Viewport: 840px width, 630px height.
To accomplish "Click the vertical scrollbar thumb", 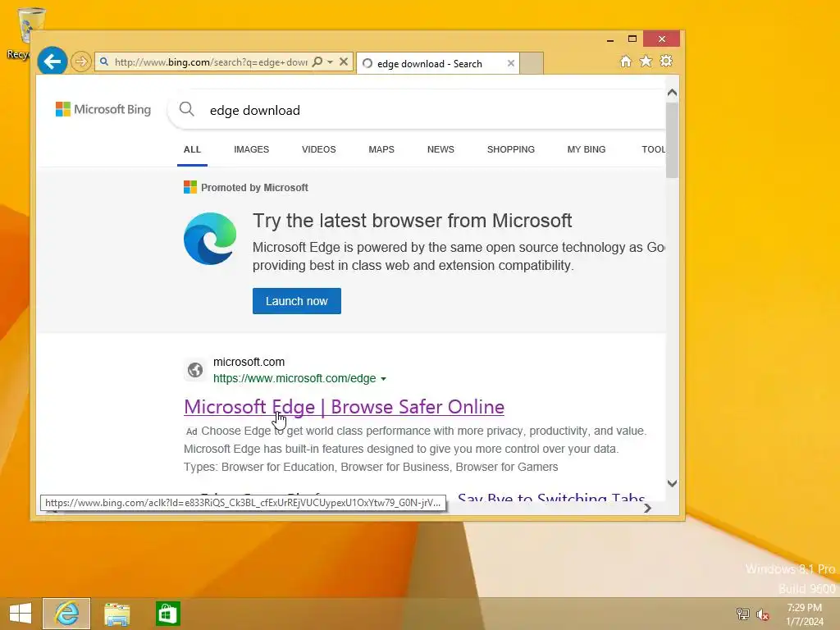I will pyautogui.click(x=673, y=139).
